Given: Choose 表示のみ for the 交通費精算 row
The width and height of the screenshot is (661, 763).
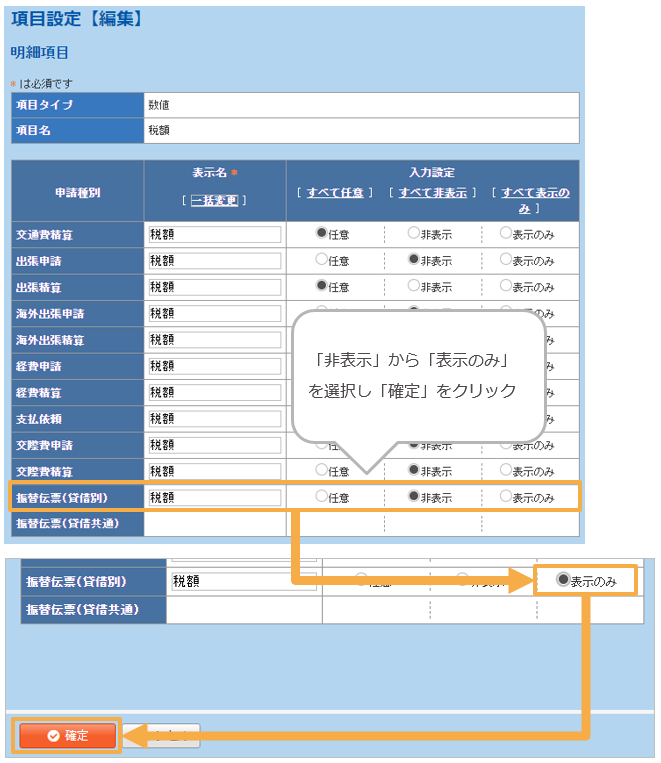Looking at the screenshot, I should point(505,233).
